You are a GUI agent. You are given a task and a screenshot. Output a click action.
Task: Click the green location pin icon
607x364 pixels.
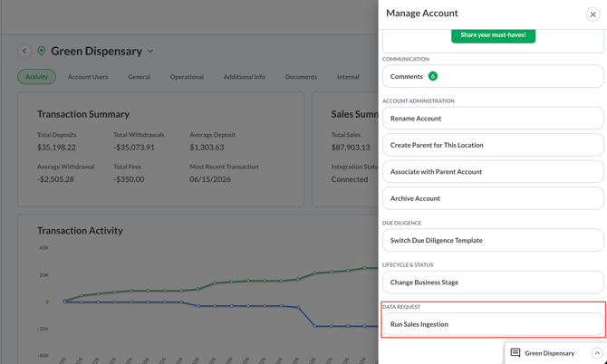coord(42,51)
